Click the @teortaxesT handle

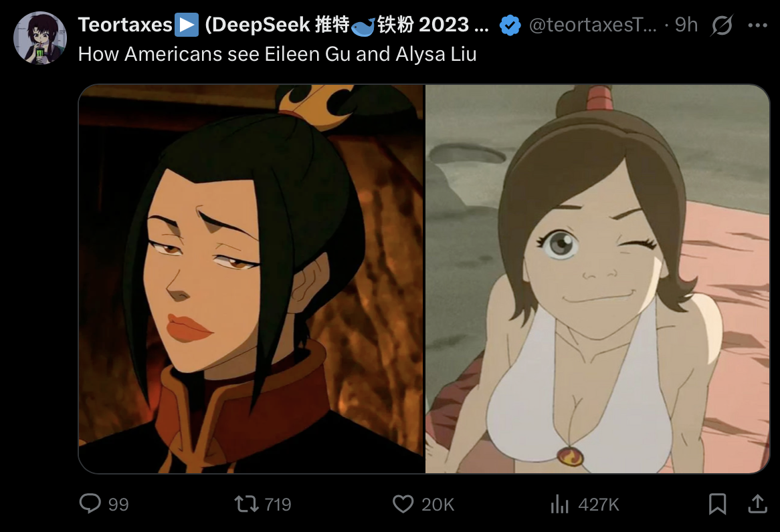click(593, 25)
